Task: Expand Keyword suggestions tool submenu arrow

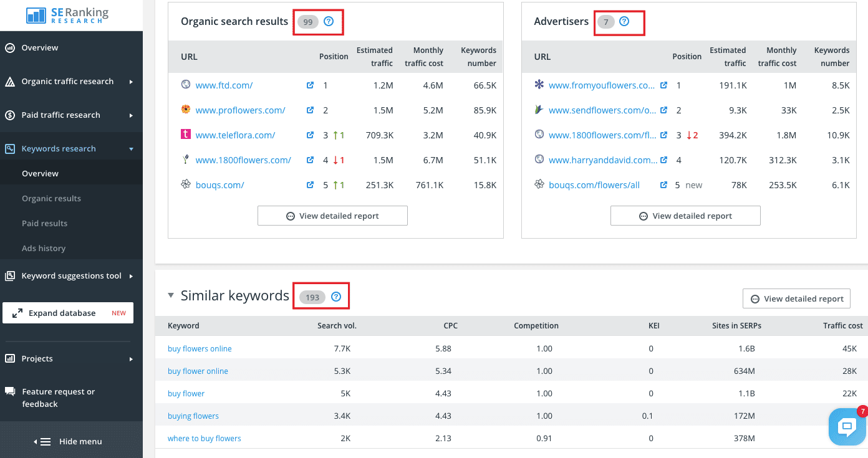Action: 132,276
